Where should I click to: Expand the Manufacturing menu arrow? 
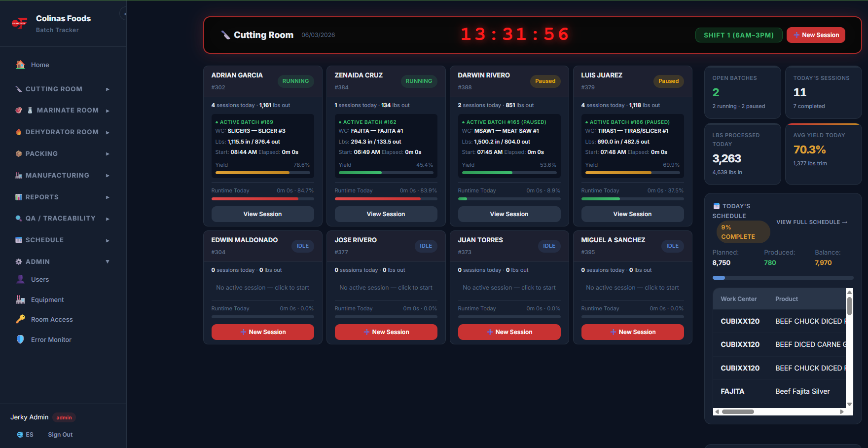click(108, 176)
